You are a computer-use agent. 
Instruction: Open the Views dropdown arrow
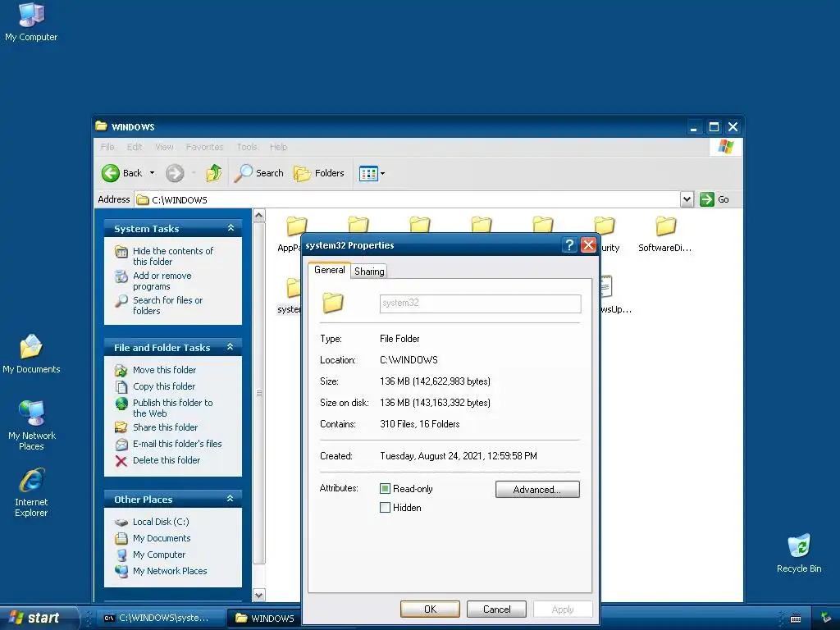pos(382,174)
